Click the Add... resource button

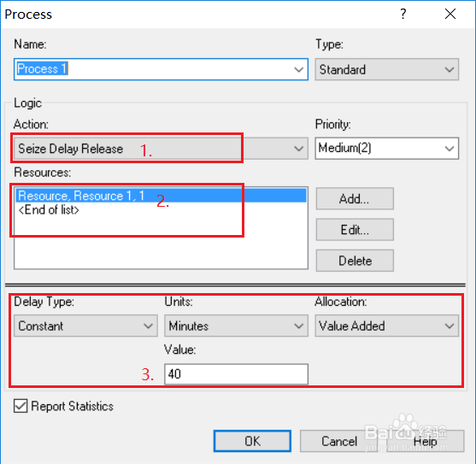click(355, 199)
